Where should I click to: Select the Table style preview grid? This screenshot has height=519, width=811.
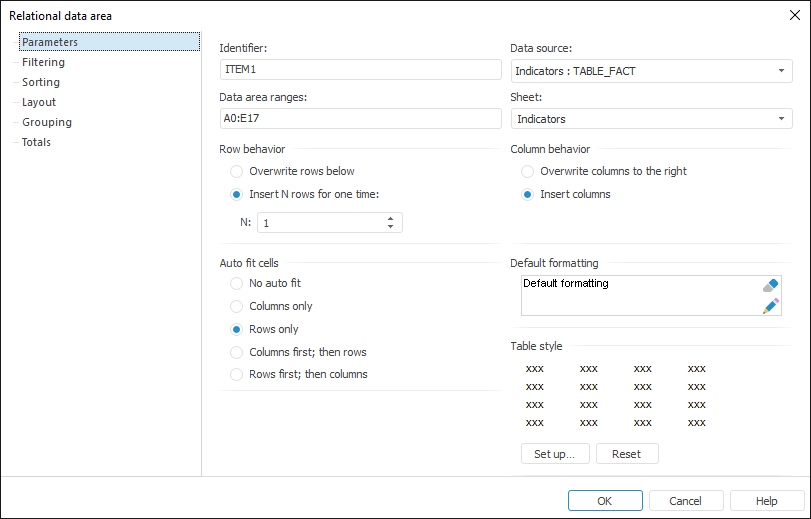coord(615,395)
